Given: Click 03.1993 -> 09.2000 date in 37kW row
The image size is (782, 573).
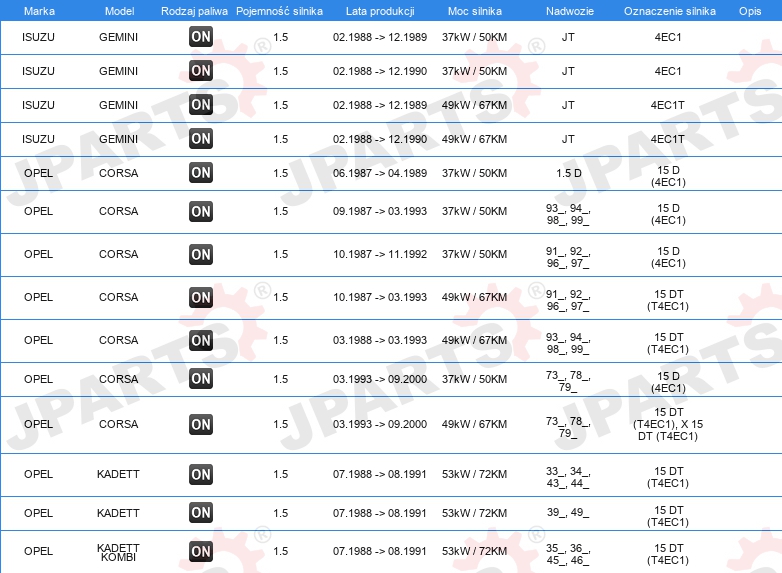Looking at the screenshot, I should click(380, 379).
